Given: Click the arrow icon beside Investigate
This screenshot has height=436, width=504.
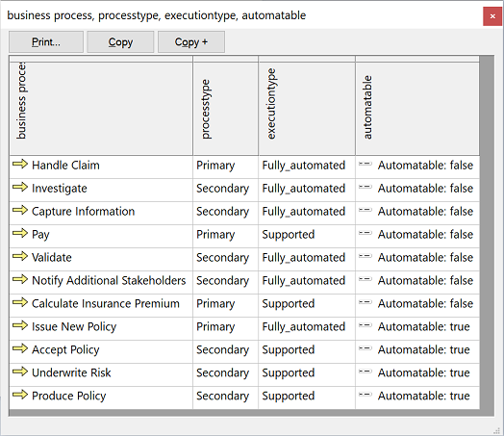Looking at the screenshot, I should tap(20, 187).
